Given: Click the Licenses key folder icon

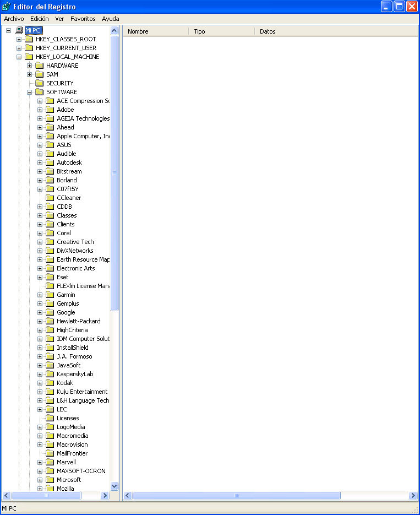Looking at the screenshot, I should (50, 418).
